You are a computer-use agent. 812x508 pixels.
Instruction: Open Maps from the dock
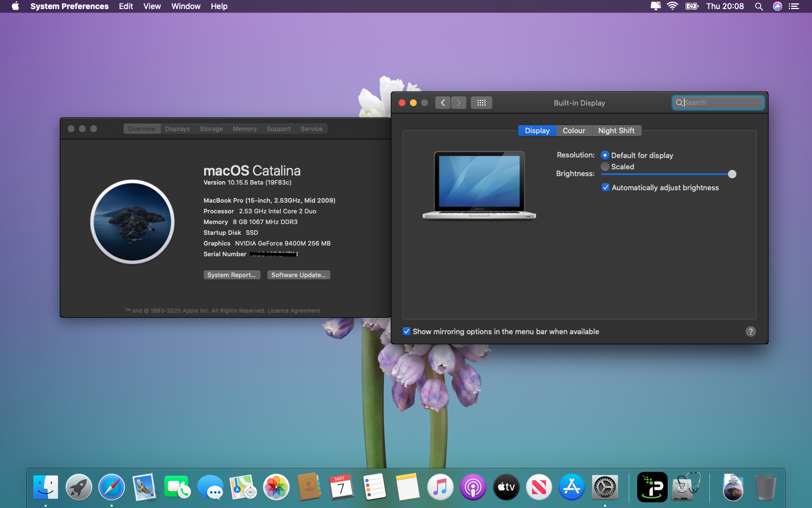243,487
